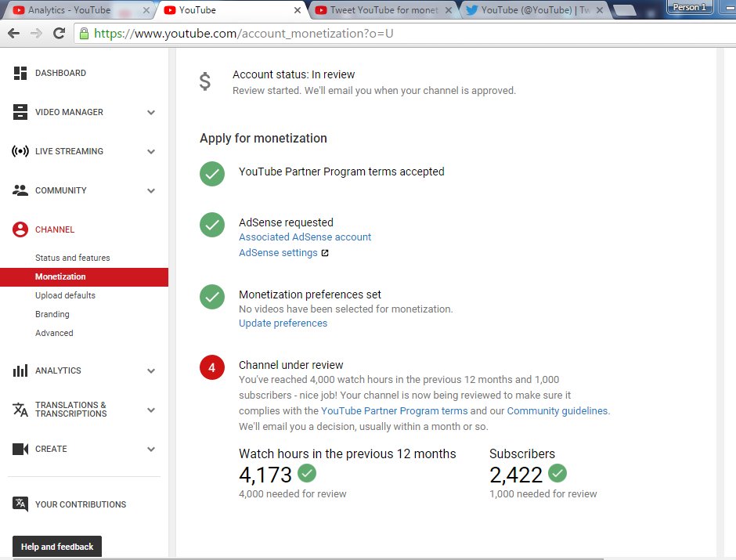736x560 pixels.
Task: Close the Tweet YouTube for monetization tab
Action: pyautogui.click(x=449, y=10)
